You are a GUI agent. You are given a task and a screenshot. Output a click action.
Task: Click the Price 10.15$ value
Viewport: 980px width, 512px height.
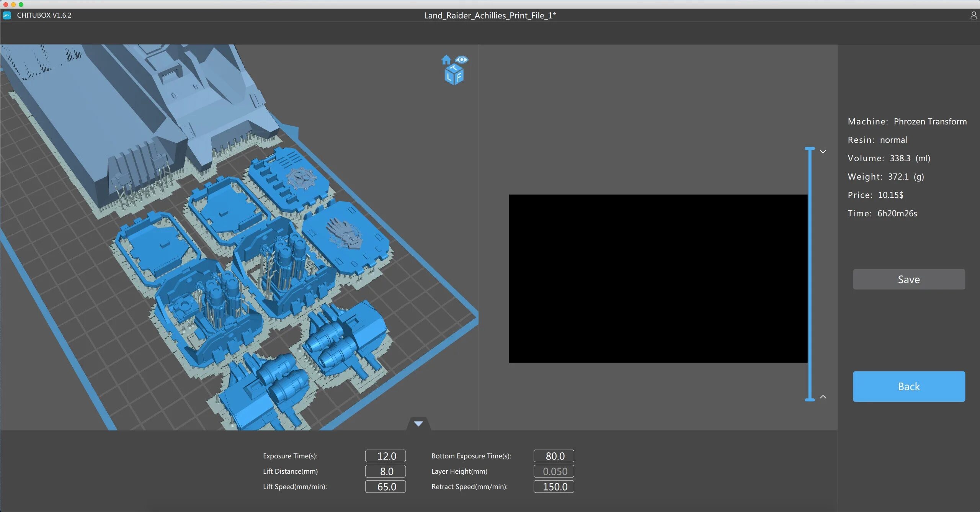click(x=891, y=195)
